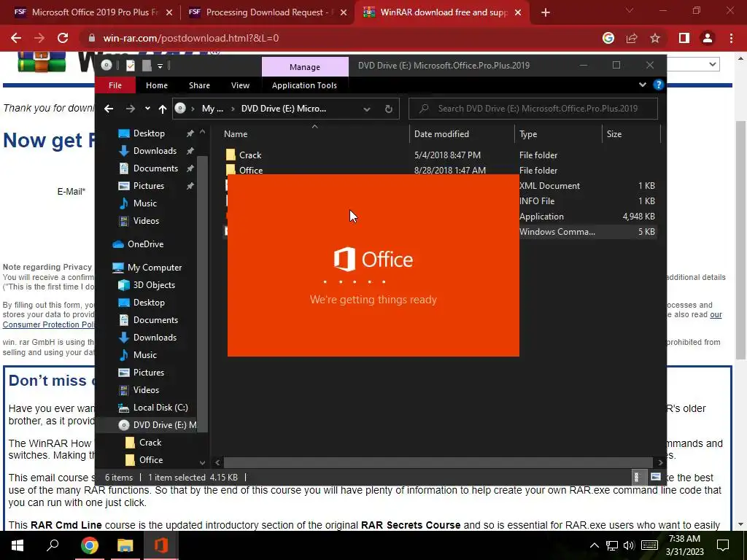Open Windows taskbar search
The height and width of the screenshot is (560, 747).
click(x=53, y=545)
